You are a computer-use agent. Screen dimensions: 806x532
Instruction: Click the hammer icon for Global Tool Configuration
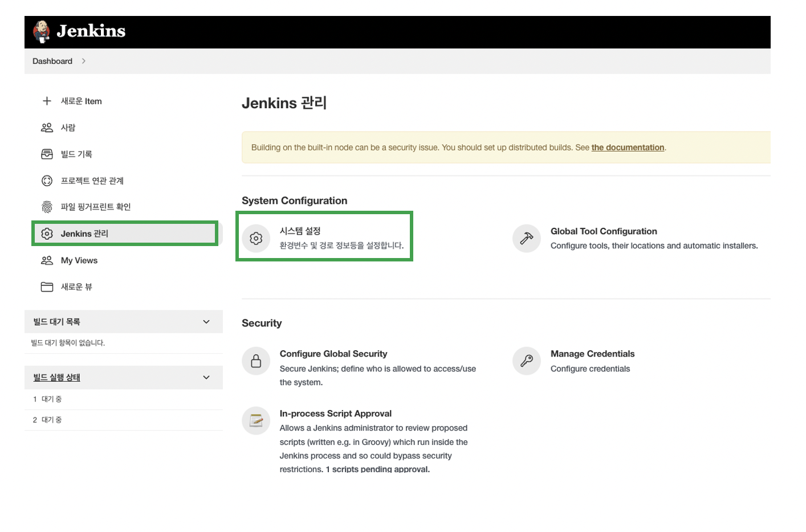(x=527, y=238)
